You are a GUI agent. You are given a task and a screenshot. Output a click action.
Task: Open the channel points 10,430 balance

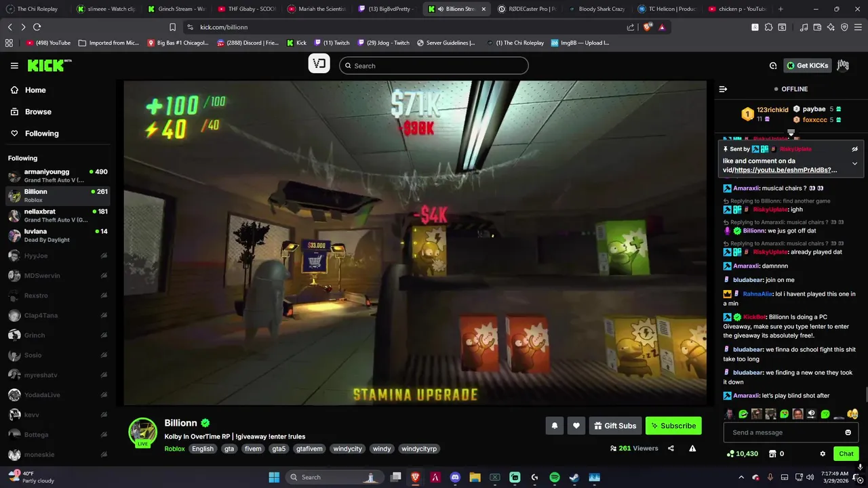(x=742, y=453)
